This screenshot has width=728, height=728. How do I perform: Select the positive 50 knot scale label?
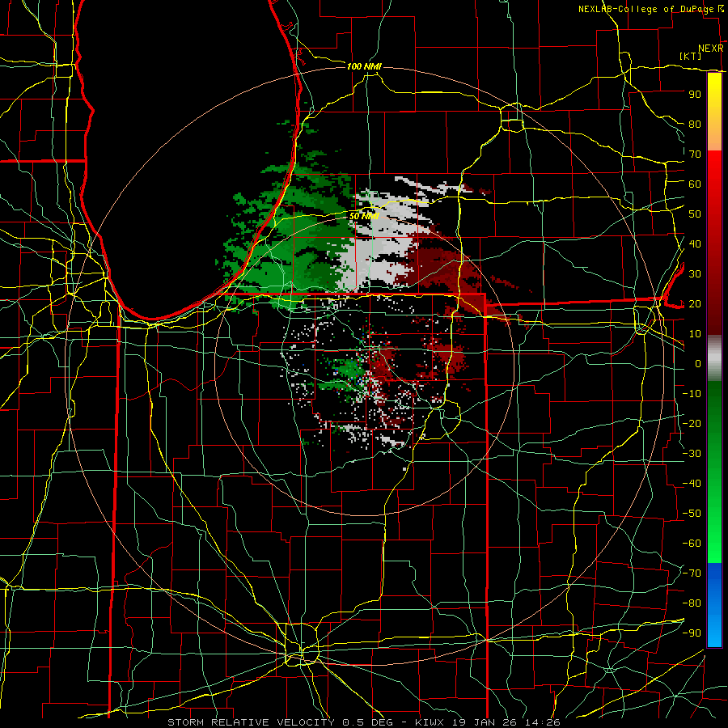(x=695, y=214)
